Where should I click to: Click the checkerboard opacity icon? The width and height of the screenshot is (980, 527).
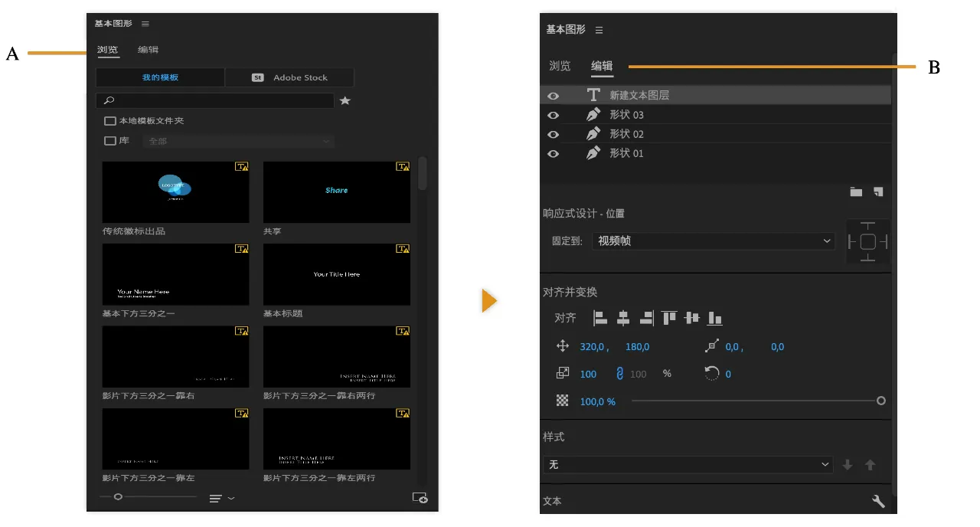pyautogui.click(x=563, y=401)
